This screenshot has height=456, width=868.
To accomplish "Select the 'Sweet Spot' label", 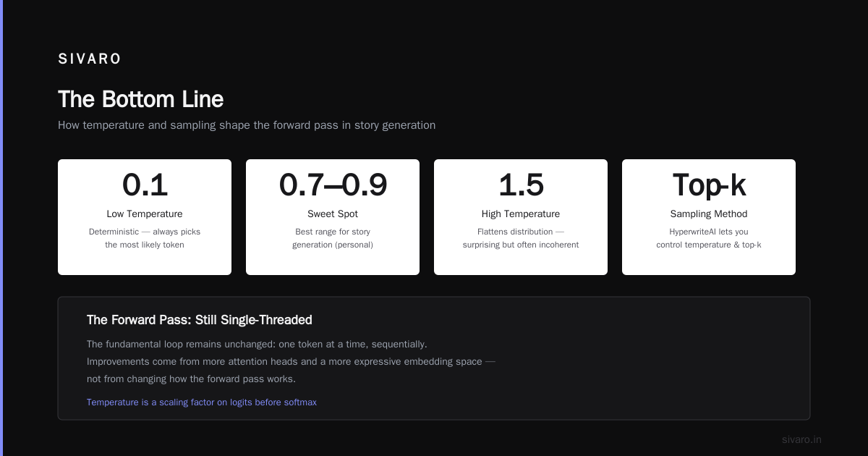I will [333, 214].
